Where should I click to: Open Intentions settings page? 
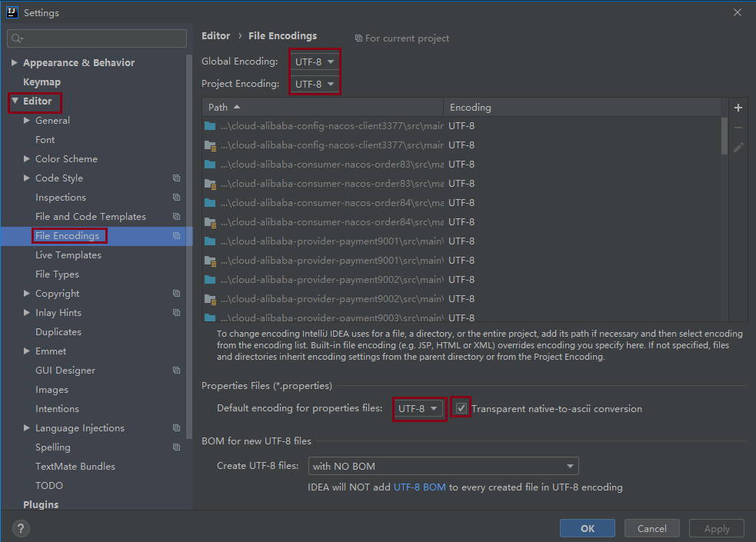pyautogui.click(x=57, y=408)
